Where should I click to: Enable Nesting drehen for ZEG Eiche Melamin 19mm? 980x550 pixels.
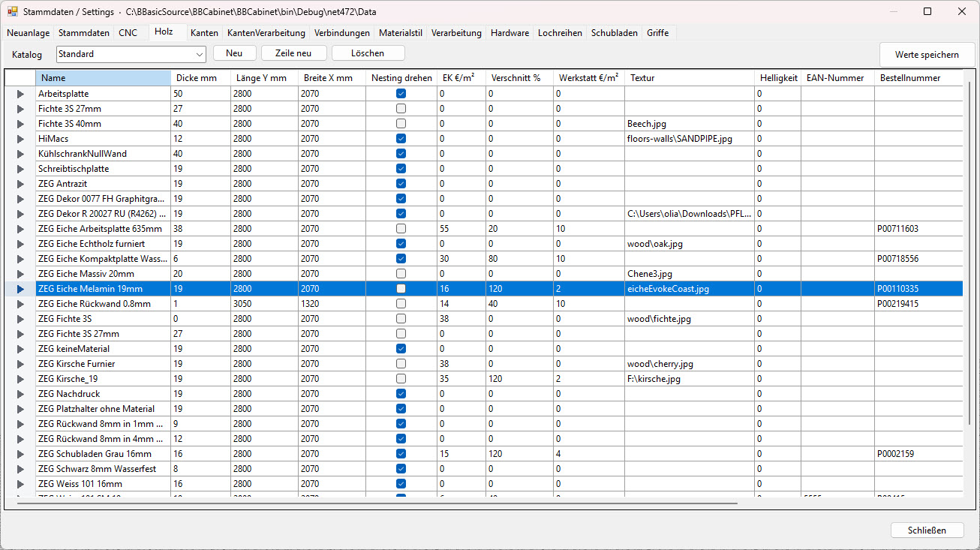401,289
